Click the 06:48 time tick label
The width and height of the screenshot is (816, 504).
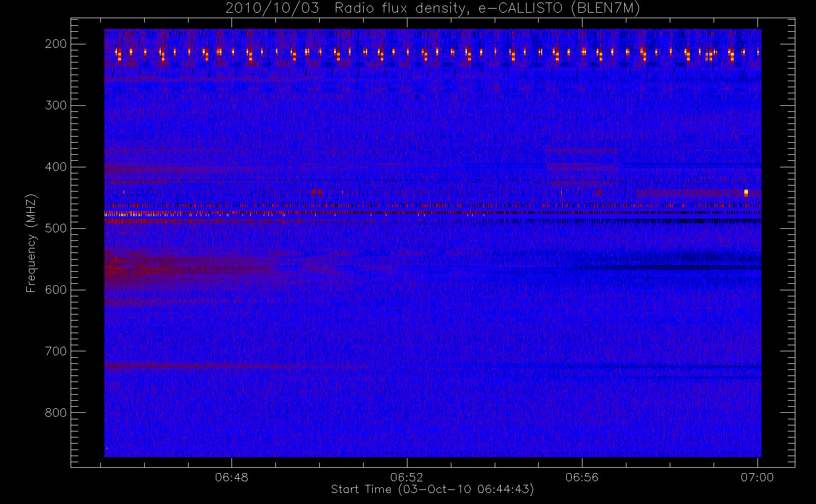pyautogui.click(x=231, y=477)
